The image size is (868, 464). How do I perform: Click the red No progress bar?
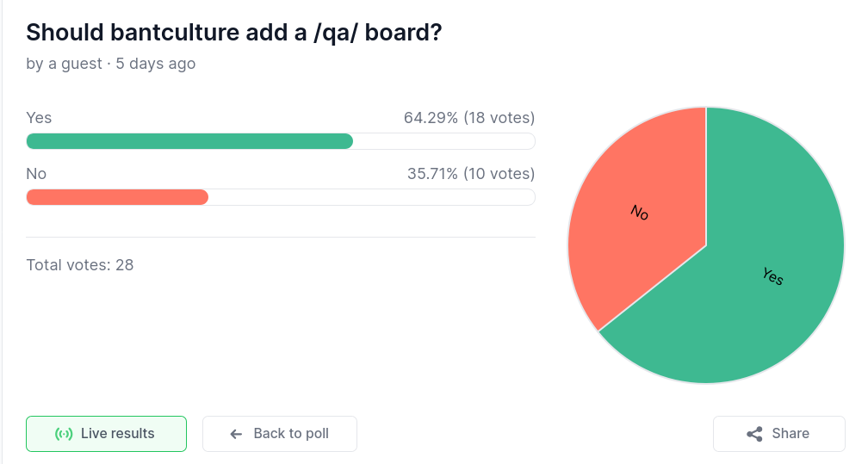click(x=117, y=197)
